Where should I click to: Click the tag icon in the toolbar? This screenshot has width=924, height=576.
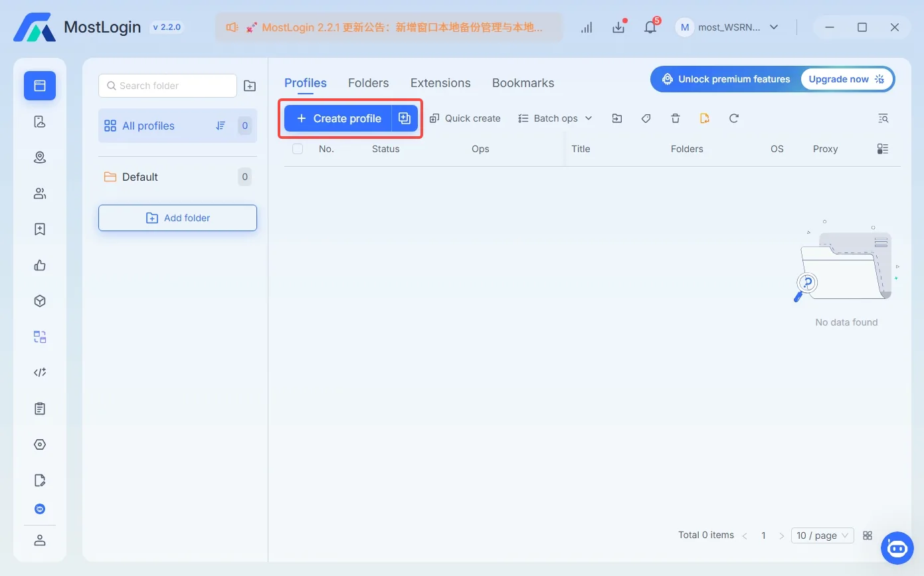point(646,118)
